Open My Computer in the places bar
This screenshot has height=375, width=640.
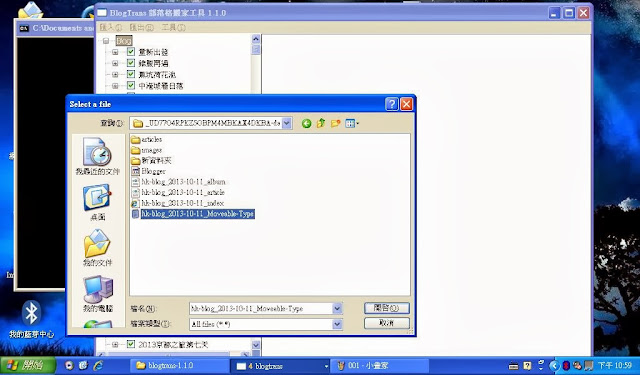pos(98,294)
